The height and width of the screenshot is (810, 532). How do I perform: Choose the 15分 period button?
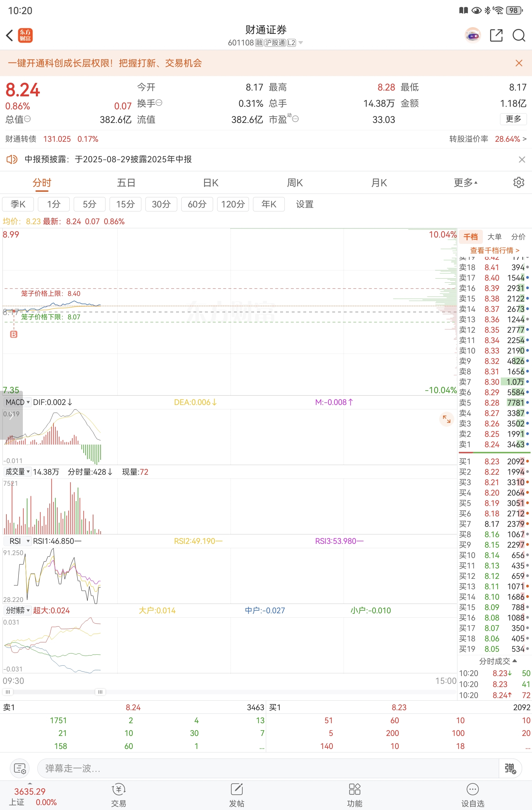(x=125, y=204)
